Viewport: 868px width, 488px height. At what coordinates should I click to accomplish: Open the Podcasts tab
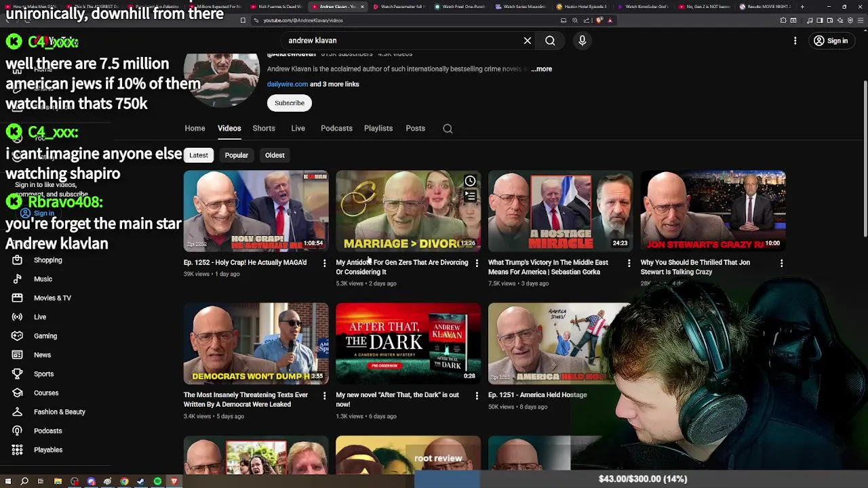pos(336,128)
